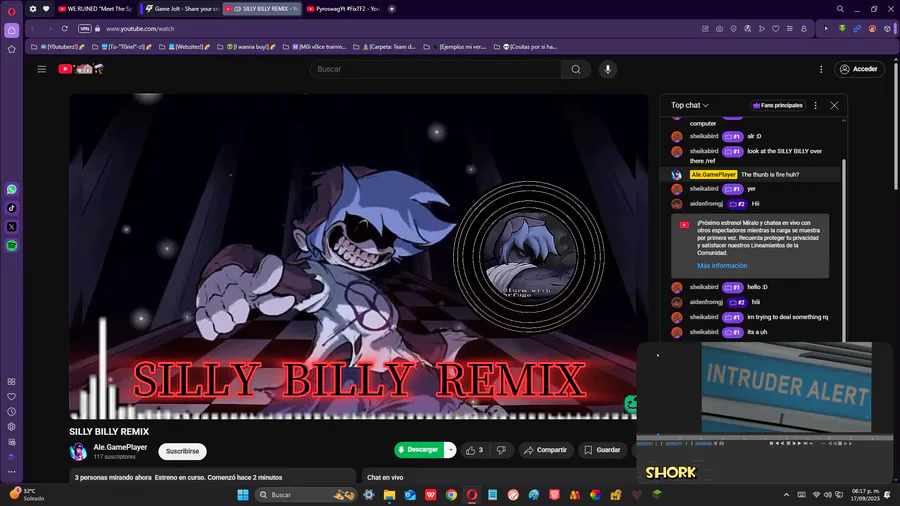Image resolution: width=900 pixels, height=506 pixels.
Task: Add page to bookmarks heart in address bar
Action: click(775, 29)
